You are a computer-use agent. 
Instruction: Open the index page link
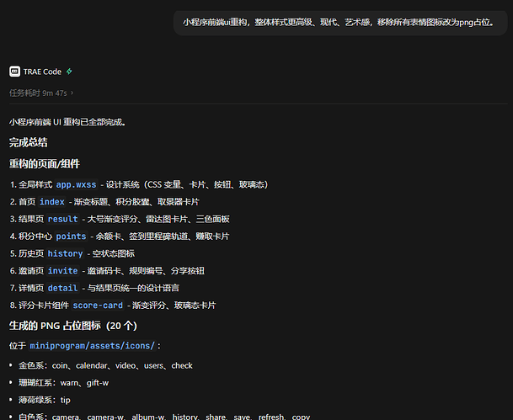(52, 202)
